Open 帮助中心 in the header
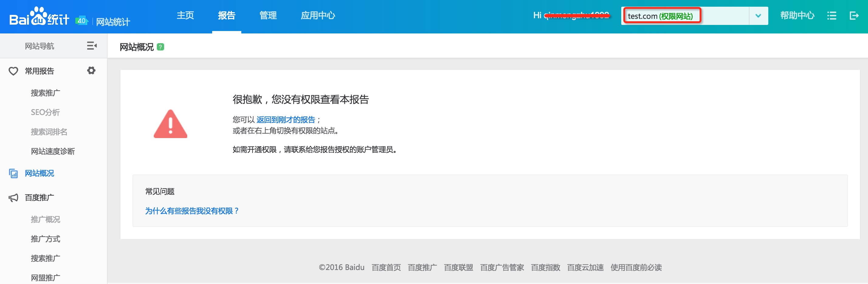The image size is (868, 284). pyautogui.click(x=797, y=16)
